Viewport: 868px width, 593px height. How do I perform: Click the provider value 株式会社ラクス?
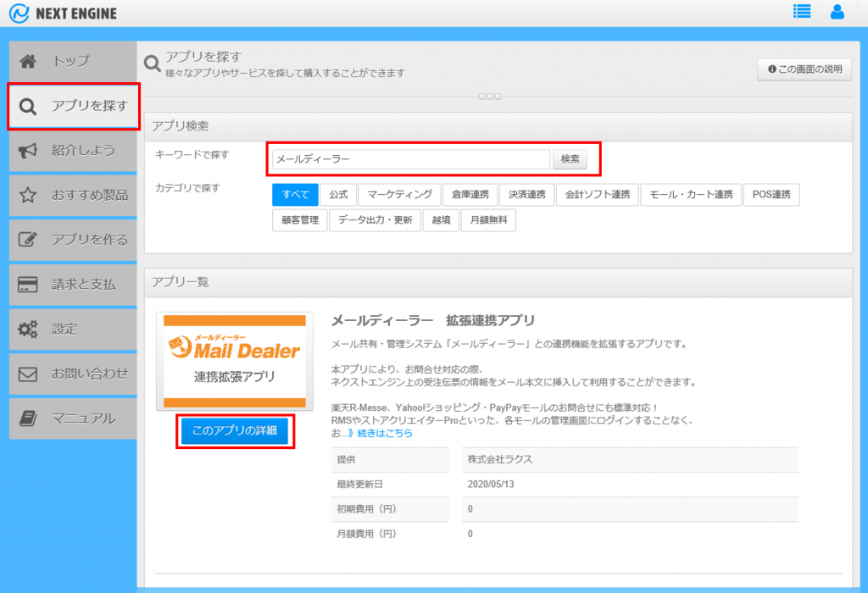pyautogui.click(x=500, y=459)
